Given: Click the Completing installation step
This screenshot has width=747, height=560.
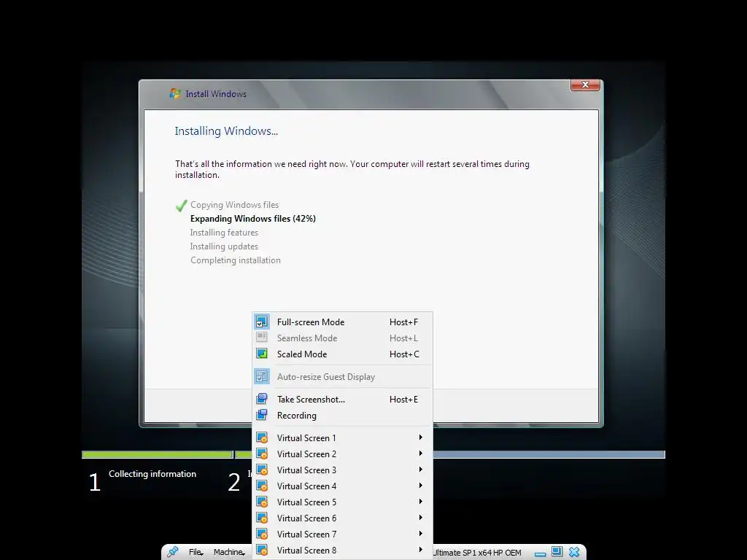Looking at the screenshot, I should click(236, 260).
